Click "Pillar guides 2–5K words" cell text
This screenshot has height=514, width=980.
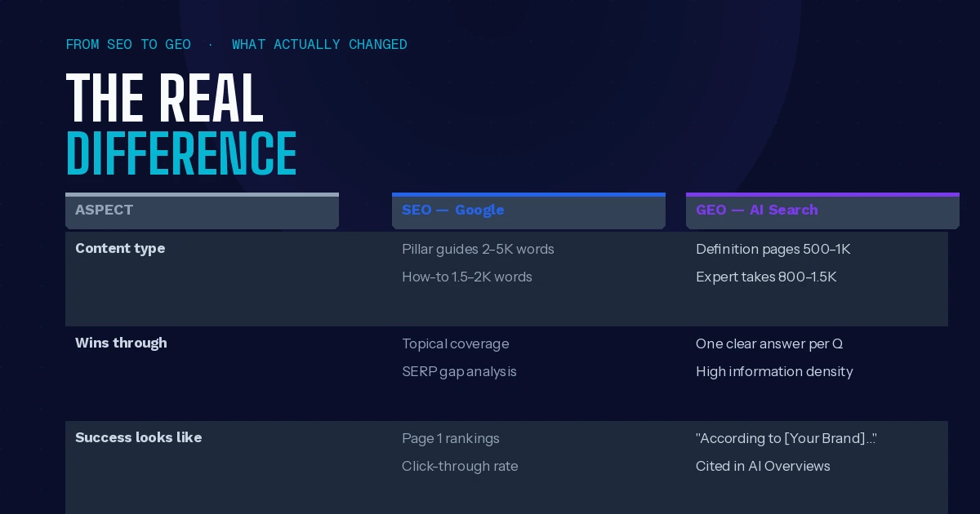[x=478, y=250]
